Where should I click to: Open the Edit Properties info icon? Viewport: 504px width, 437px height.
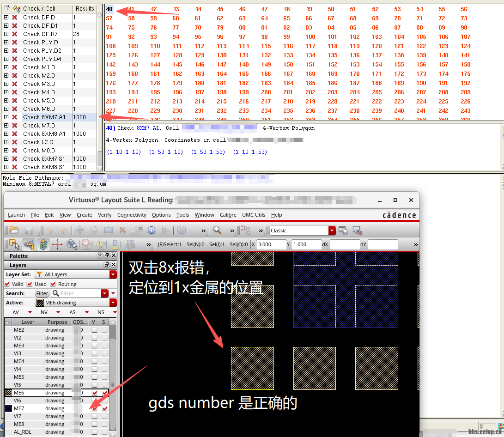(x=152, y=230)
